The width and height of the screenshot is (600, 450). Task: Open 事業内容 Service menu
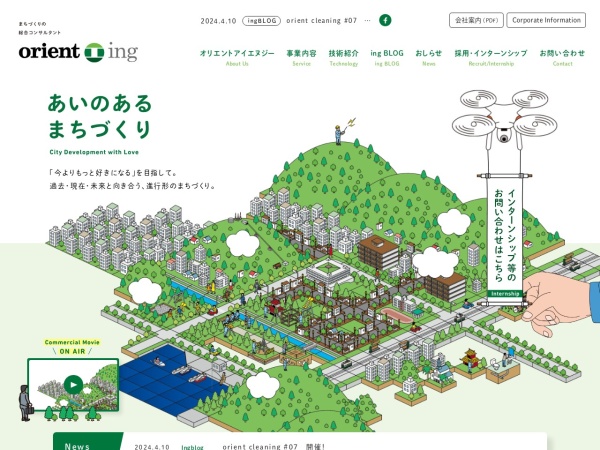(x=302, y=58)
